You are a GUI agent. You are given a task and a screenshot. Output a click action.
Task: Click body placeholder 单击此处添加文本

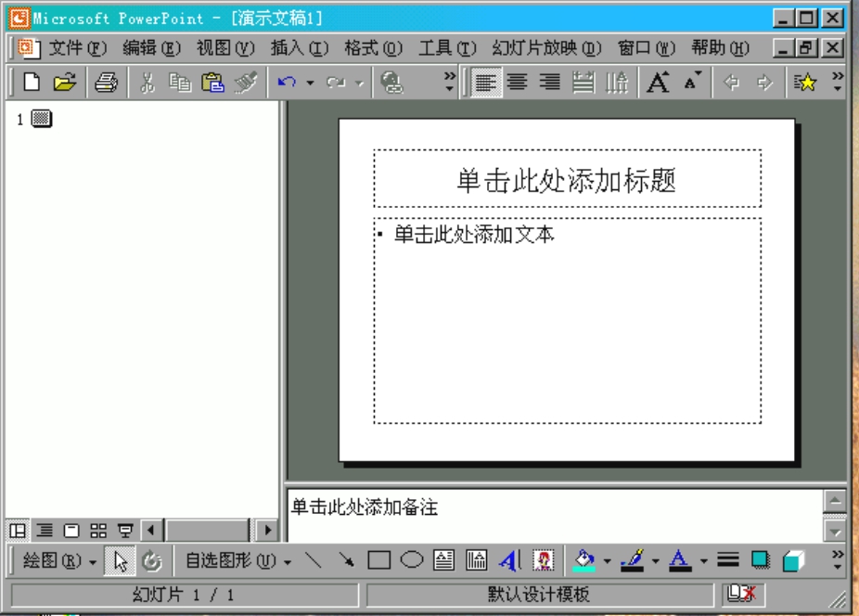click(x=567, y=321)
